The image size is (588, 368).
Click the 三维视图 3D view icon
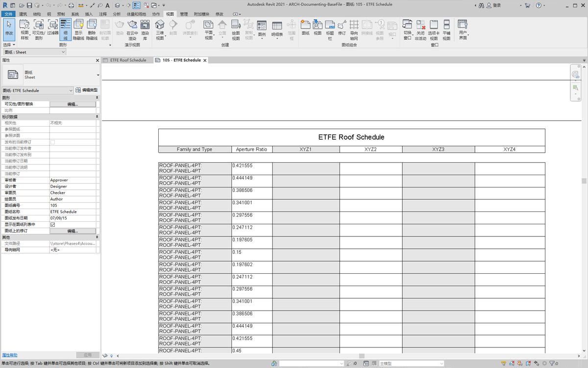[x=160, y=25]
